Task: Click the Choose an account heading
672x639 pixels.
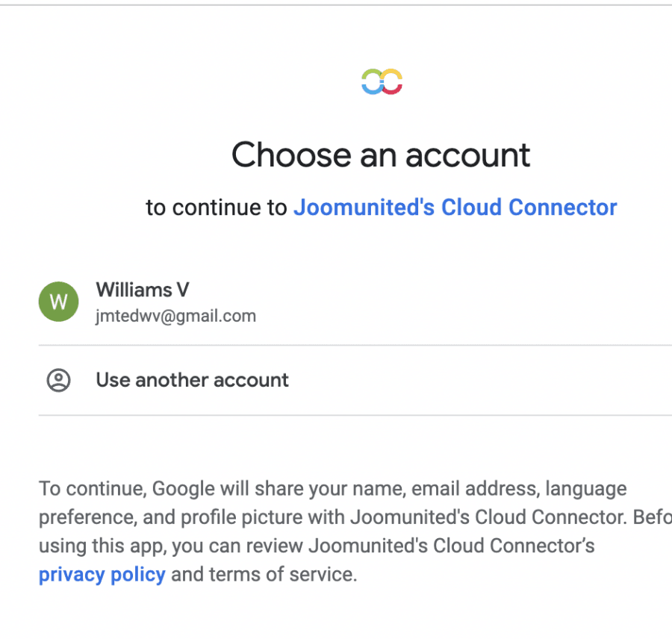Action: point(381,155)
